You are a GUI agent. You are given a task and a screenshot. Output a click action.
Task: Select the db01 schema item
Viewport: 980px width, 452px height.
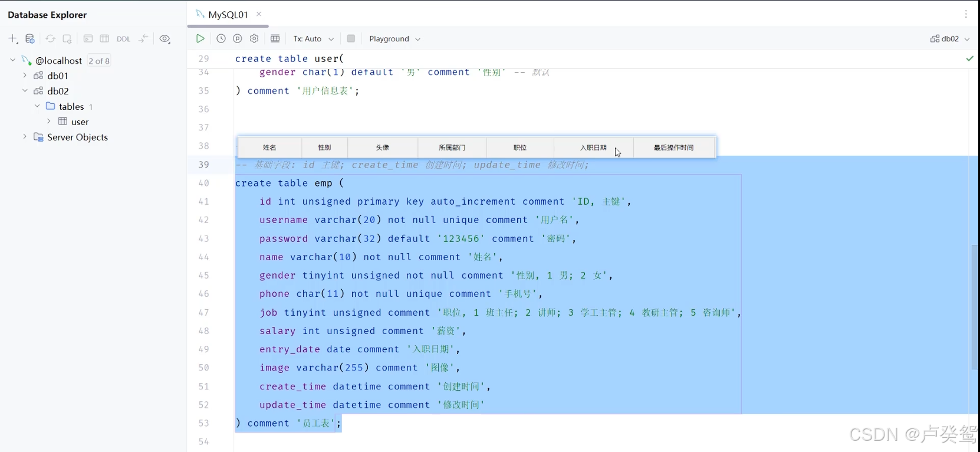(58, 76)
